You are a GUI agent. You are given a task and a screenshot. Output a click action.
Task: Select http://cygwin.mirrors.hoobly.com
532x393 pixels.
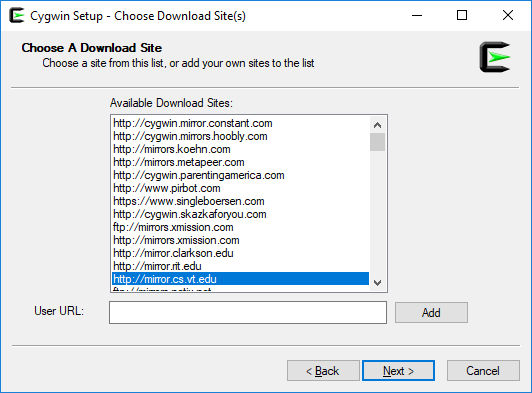[241, 136]
